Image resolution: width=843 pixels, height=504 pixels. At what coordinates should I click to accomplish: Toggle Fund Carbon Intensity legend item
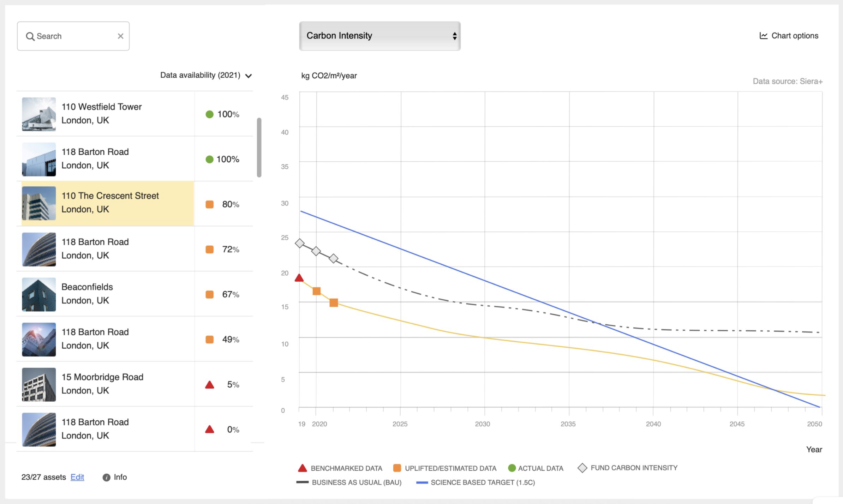(628, 468)
